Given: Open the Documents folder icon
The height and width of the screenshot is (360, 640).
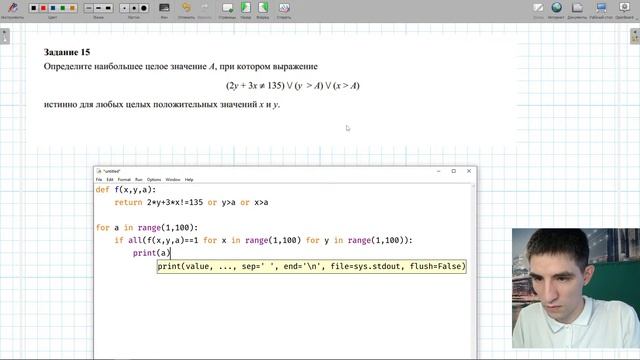Looking at the screenshot, I should (577, 8).
